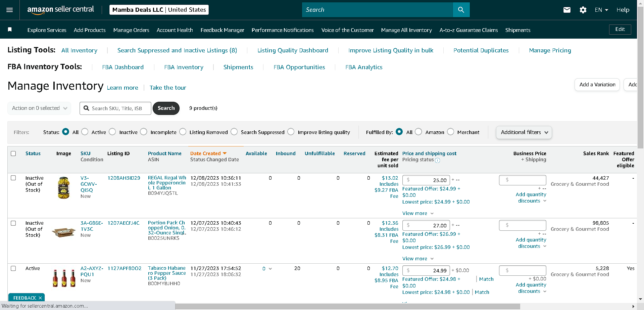The image size is (644, 310).
Task: Select the Listing Removed status radio
Action: click(x=183, y=132)
